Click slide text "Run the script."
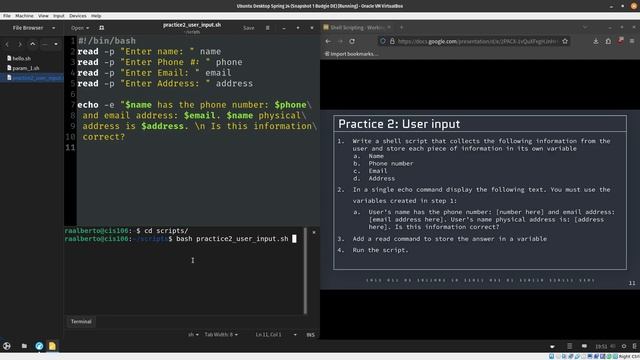Image resolution: width=640 pixels, height=360 pixels. [x=380, y=250]
